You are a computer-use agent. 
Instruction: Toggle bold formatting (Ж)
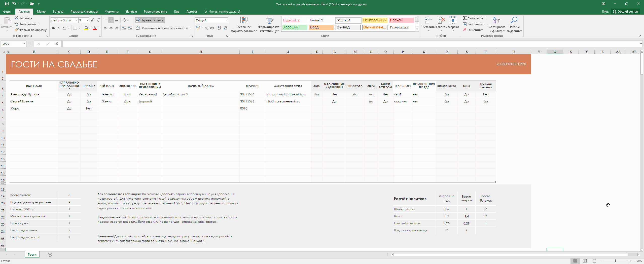pyautogui.click(x=53, y=28)
